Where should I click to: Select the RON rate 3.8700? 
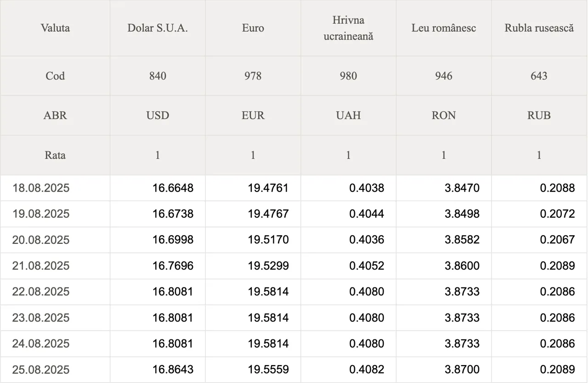click(x=462, y=370)
